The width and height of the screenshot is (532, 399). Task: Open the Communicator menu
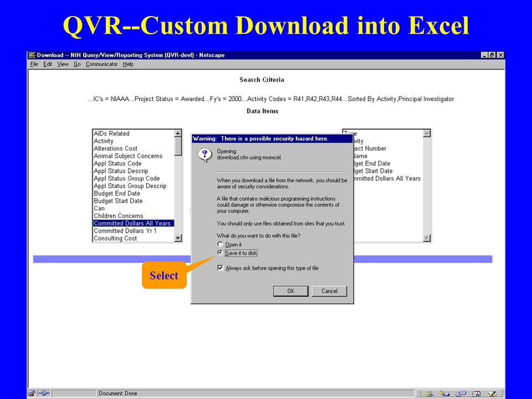coord(101,64)
